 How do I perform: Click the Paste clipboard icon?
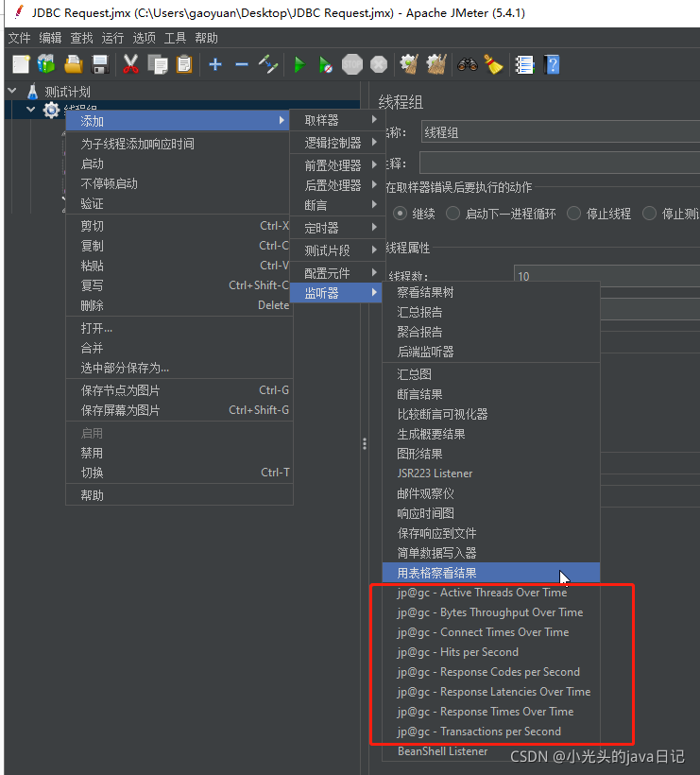[184, 65]
